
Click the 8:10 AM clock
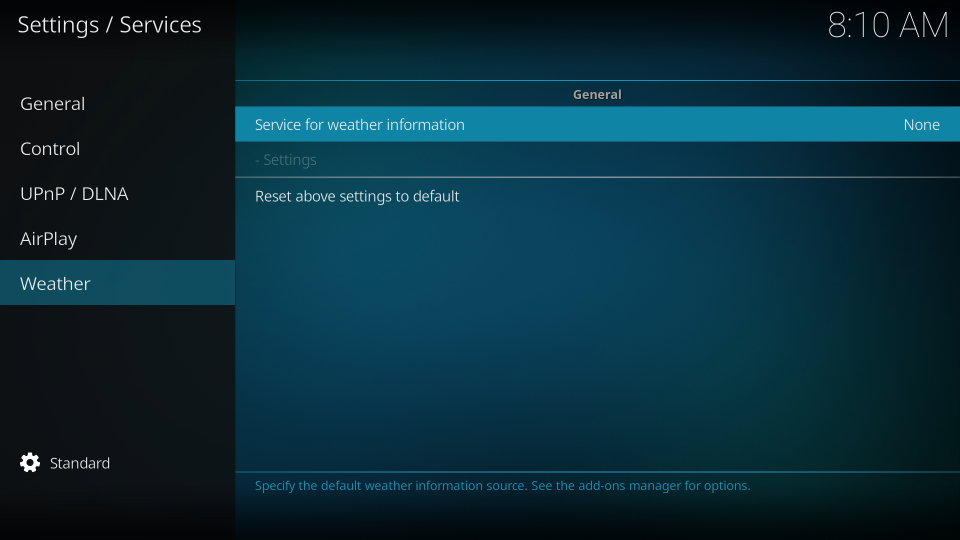[x=887, y=26]
